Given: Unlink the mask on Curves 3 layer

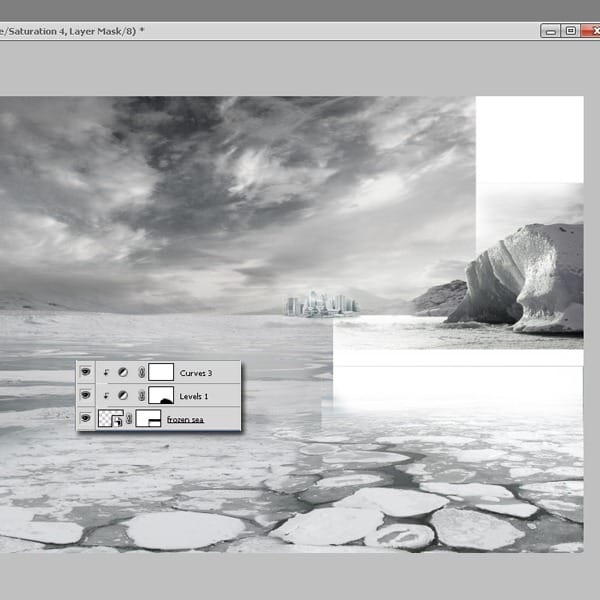Looking at the screenshot, I should pyautogui.click(x=140, y=372).
